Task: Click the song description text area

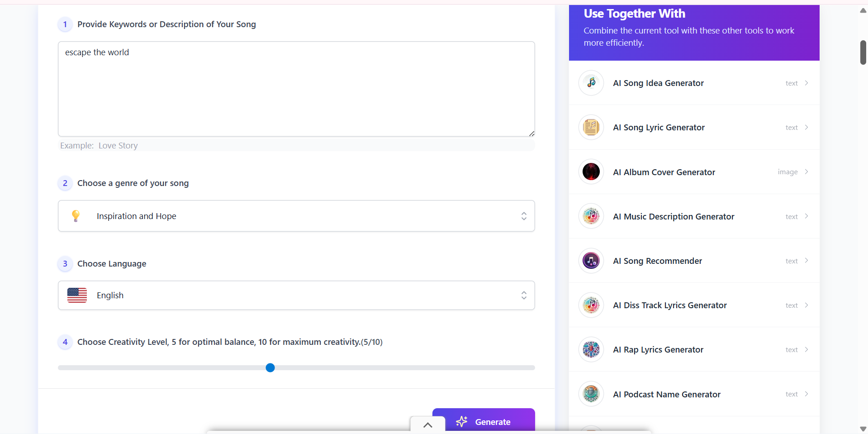Action: tap(296, 89)
